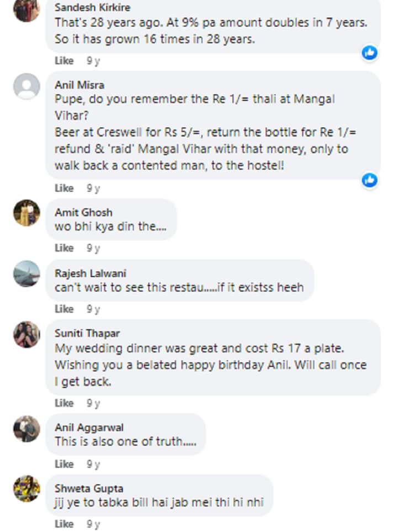
Task: Click like reaction icon on Sandesh Kirkire's comment
Action: (369, 53)
